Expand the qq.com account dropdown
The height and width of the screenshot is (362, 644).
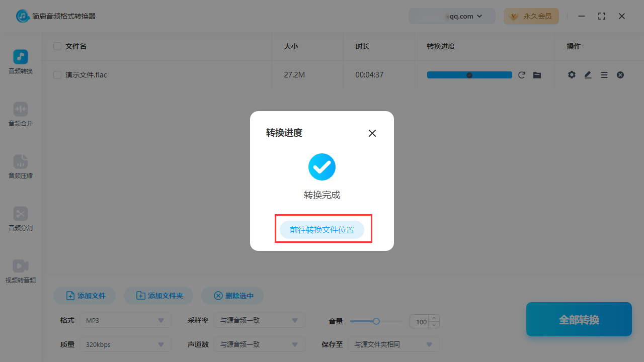[452, 16]
